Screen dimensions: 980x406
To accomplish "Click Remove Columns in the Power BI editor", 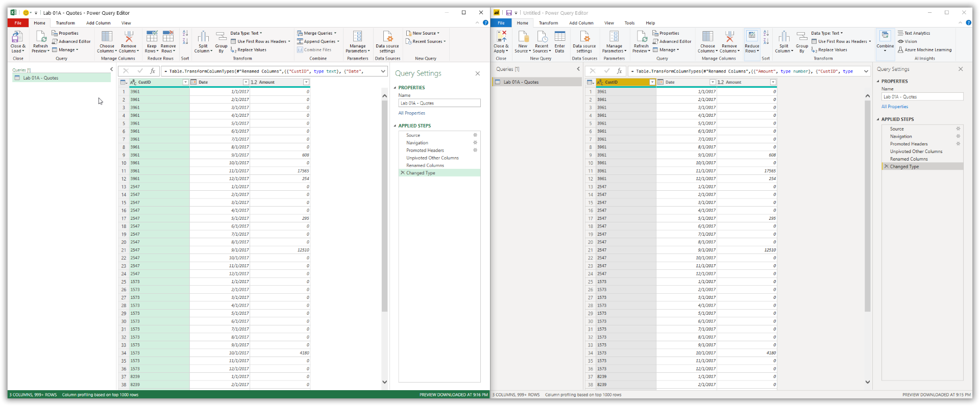I will tap(729, 41).
